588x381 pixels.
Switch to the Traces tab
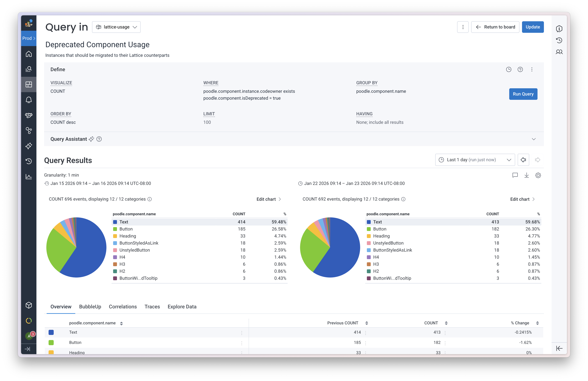point(152,307)
